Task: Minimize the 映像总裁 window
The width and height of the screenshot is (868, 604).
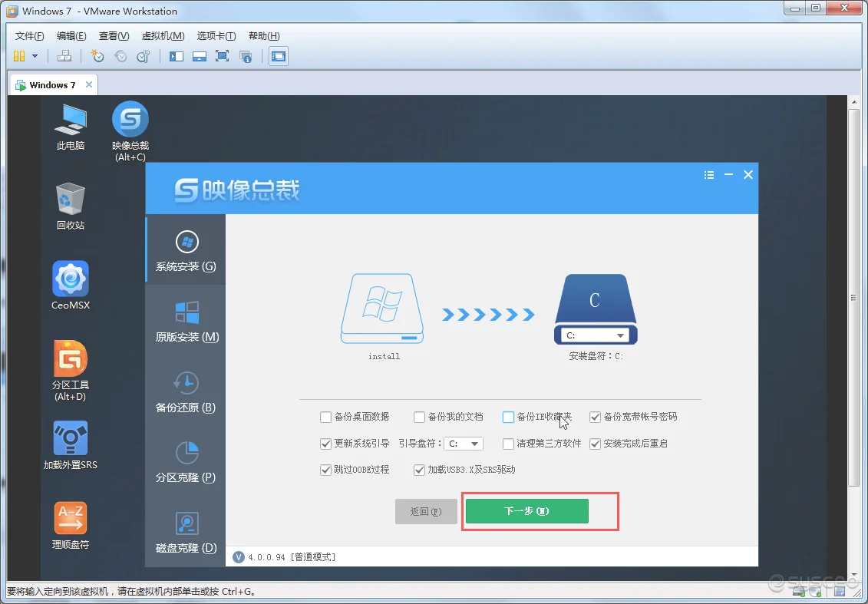Action: [728, 175]
